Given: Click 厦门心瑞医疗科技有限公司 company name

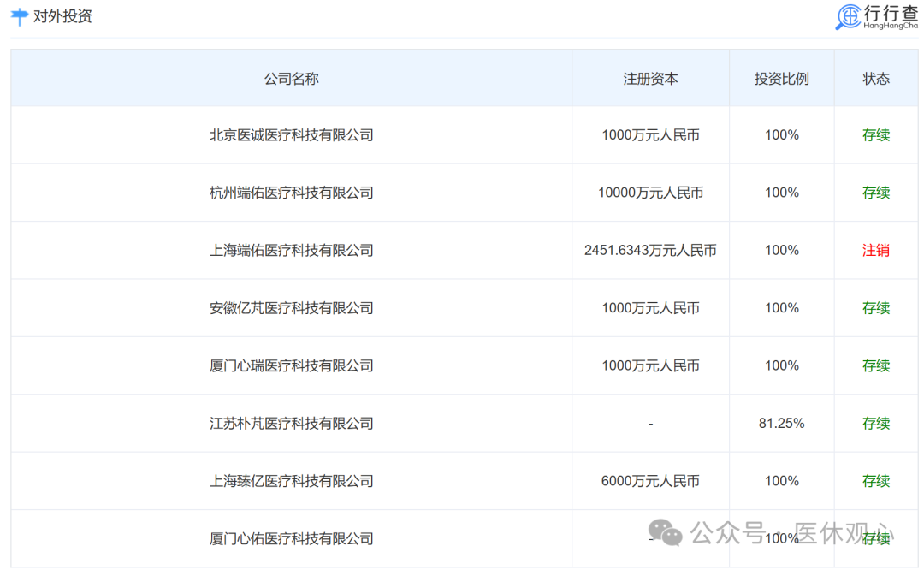Looking at the screenshot, I should coord(291,365).
